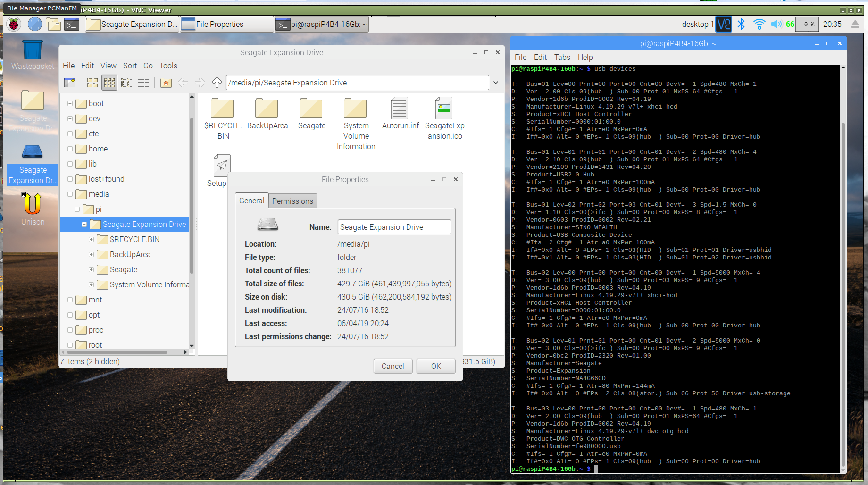Viewport: 868px width, 485px height.
Task: Collapse the media folder in tree
Action: click(70, 194)
